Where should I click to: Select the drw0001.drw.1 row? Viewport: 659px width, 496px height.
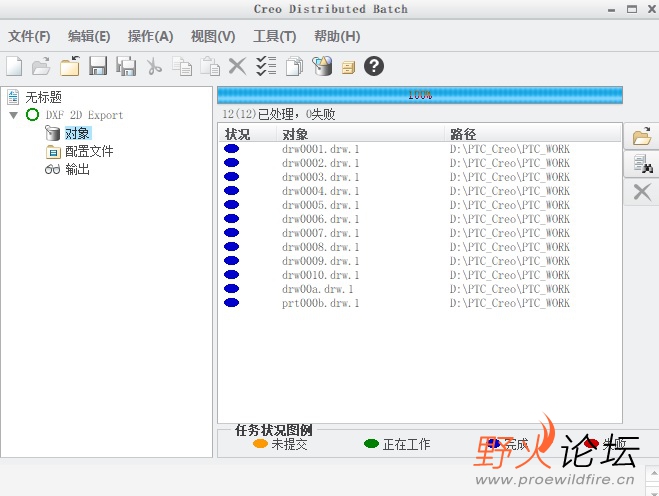[420, 149]
